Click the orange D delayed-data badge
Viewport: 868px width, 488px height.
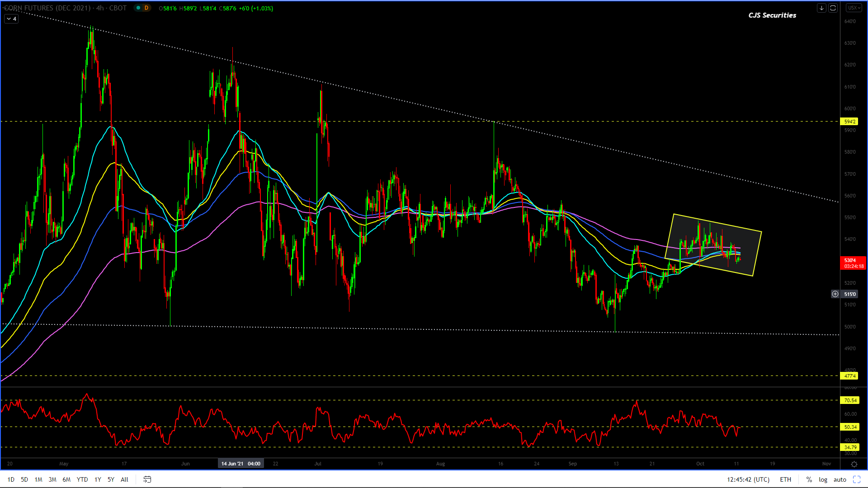click(146, 8)
